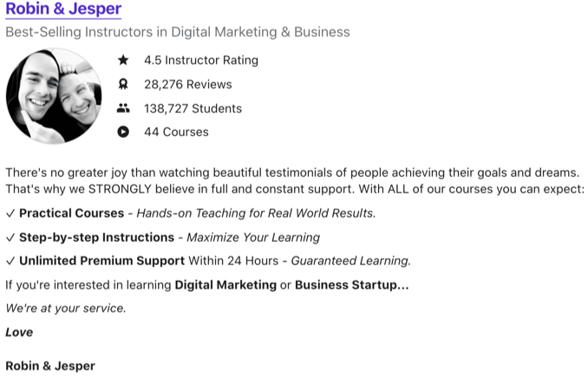The width and height of the screenshot is (588, 377).
Task: Click the Robin & Jesper signature at bottom
Action: coord(50,366)
